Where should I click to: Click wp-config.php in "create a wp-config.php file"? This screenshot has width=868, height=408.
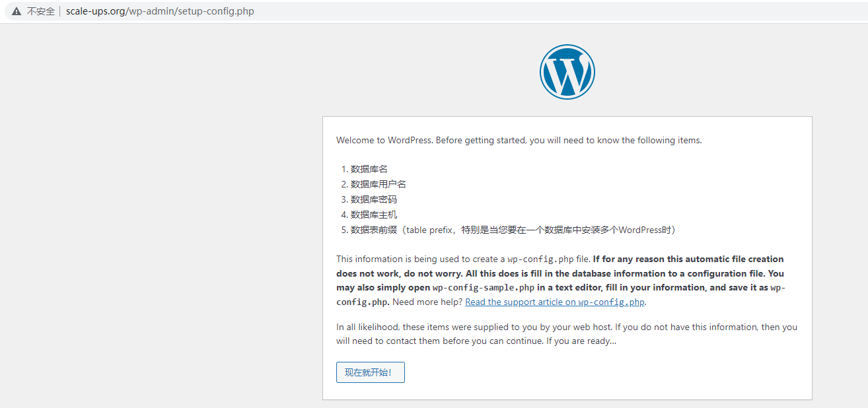[x=540, y=259]
